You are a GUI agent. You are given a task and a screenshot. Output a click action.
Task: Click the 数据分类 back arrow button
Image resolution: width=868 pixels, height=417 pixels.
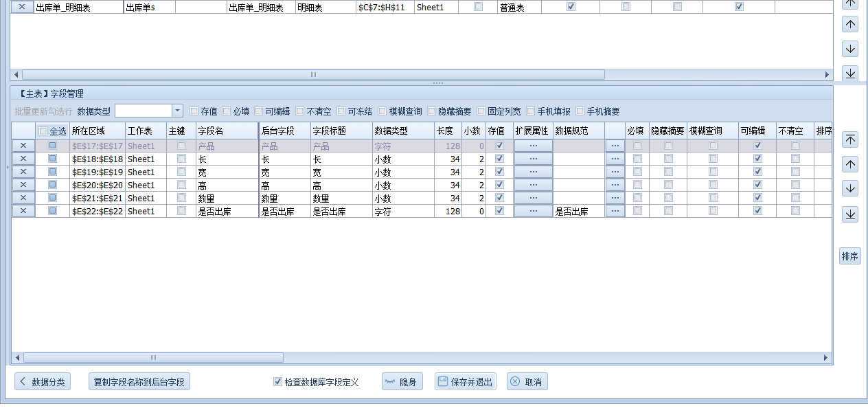(43, 382)
